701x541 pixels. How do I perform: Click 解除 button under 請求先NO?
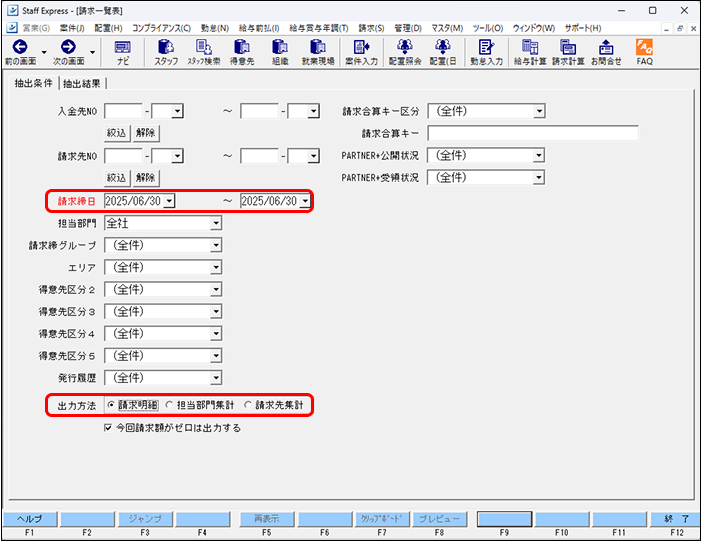pos(146,178)
